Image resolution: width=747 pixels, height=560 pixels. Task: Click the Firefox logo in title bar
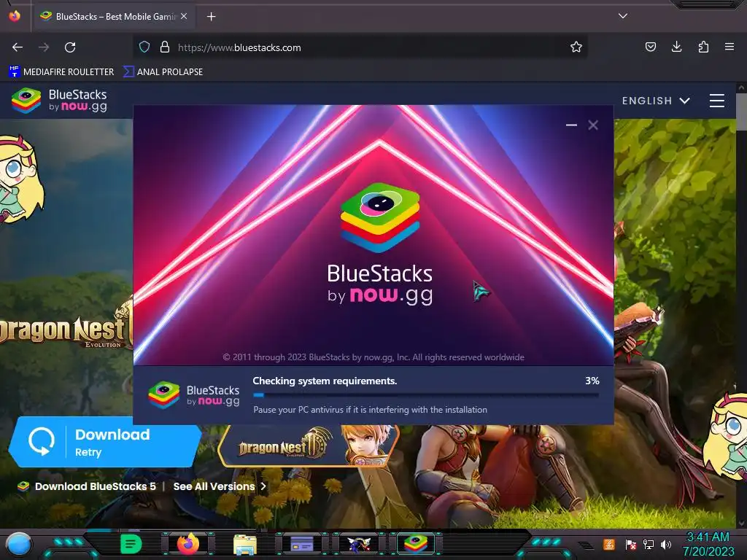point(15,16)
